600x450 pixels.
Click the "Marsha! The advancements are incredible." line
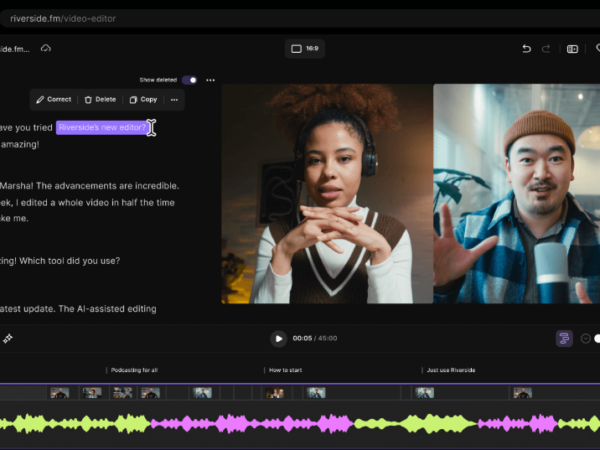pos(90,186)
